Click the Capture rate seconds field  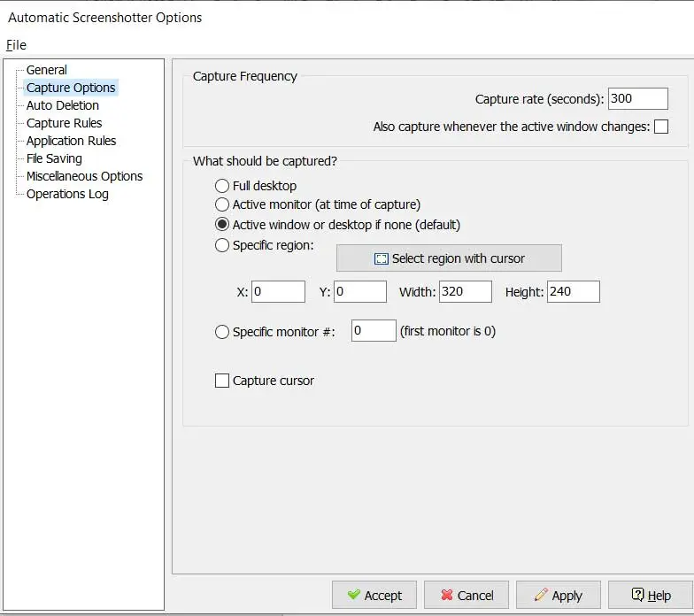637,98
